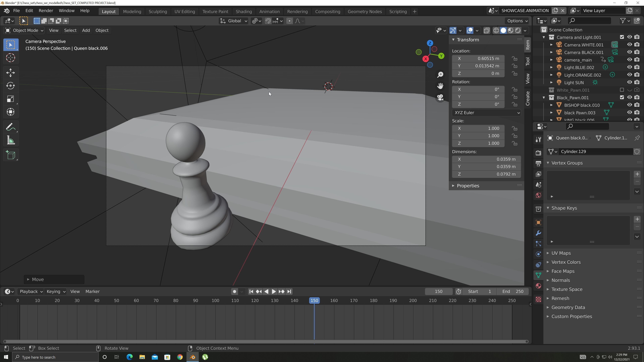Expand the UV Maps section
Viewport: 644px width, 362px height.
tap(561, 253)
